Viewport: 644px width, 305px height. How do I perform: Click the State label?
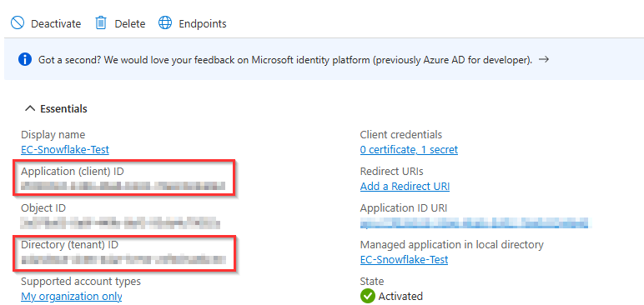(372, 282)
